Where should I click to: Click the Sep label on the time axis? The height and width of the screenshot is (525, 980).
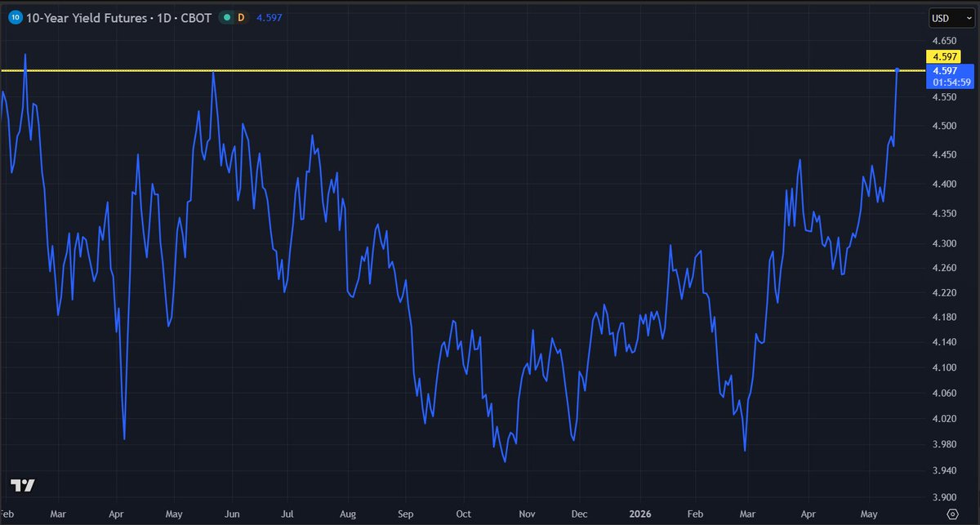[x=405, y=514]
